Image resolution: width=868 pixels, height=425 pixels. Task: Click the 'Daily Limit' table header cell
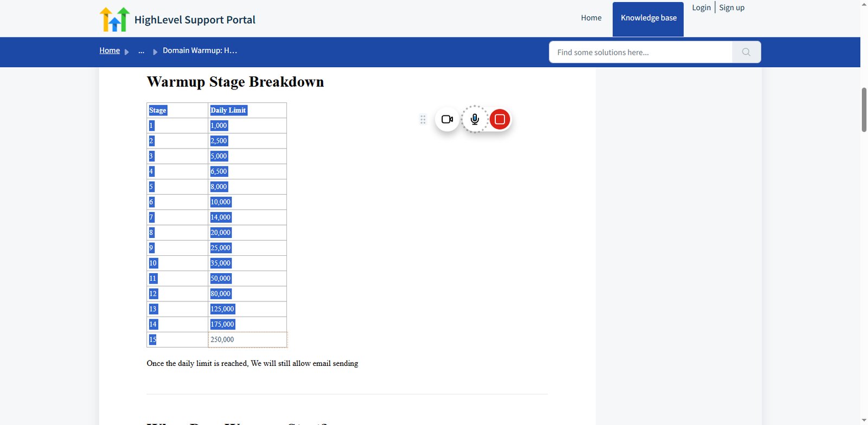[x=247, y=111]
